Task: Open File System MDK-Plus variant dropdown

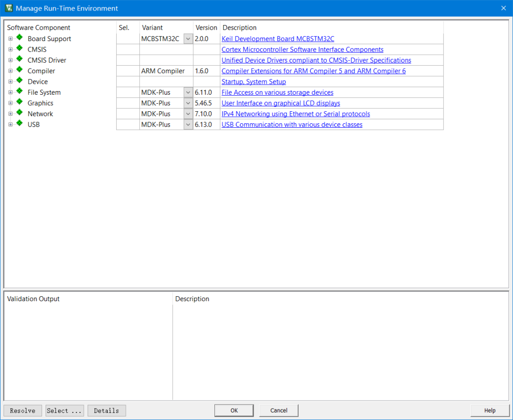Action: pyautogui.click(x=188, y=92)
